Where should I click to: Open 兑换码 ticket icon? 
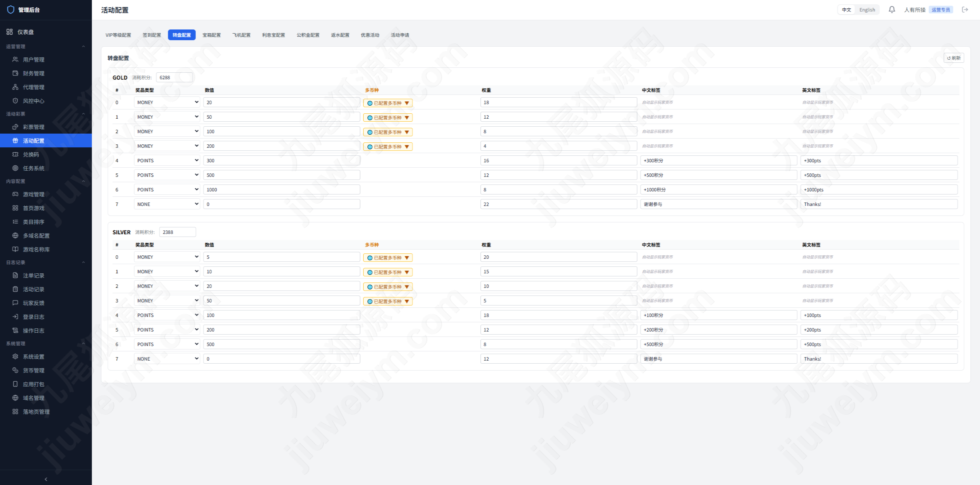pyautogui.click(x=15, y=154)
